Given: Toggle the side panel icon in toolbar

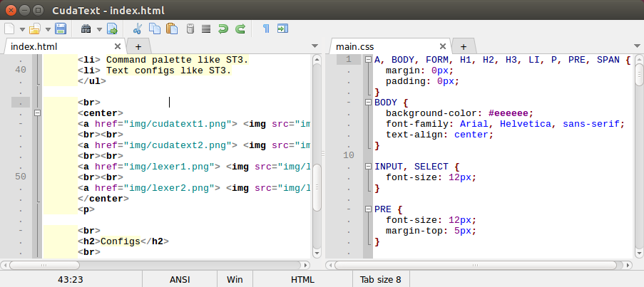Looking at the screenshot, I should (x=282, y=28).
